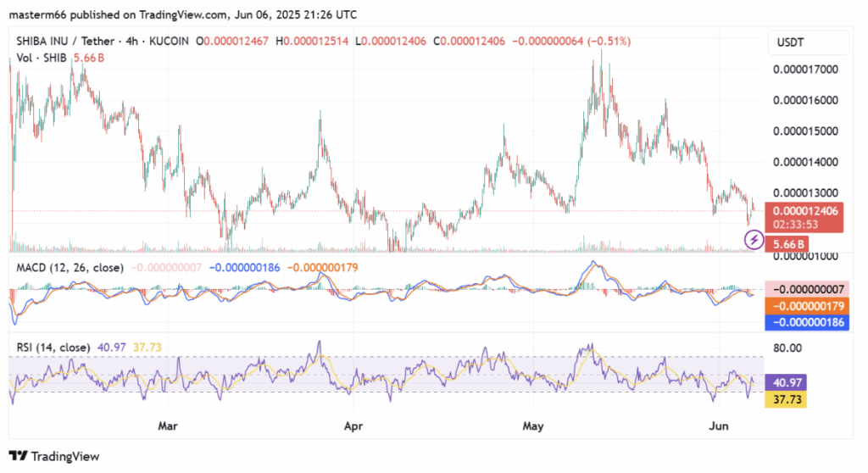The image size is (868, 473).
Task: Click the 0.000014000 price axis label
Action: coord(805,162)
